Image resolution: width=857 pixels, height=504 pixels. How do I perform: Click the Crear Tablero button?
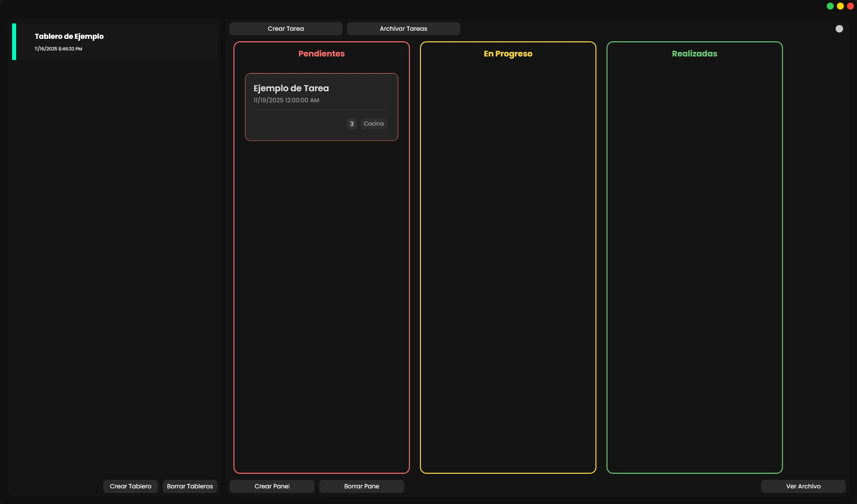[x=131, y=486]
